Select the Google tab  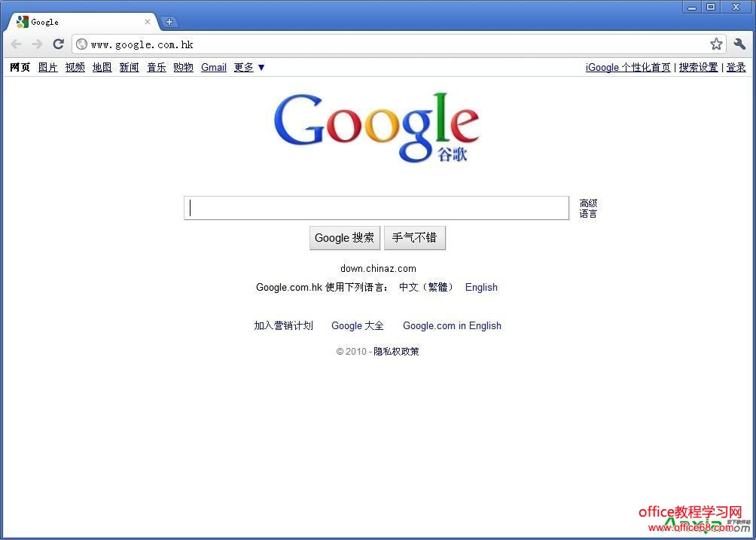tap(82, 22)
